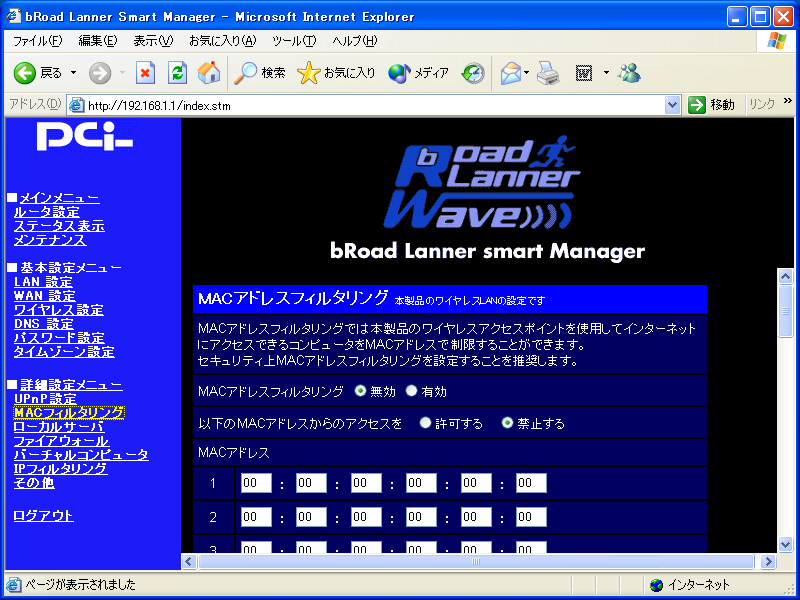Click the ログアウト link
The height and width of the screenshot is (600, 800).
point(43,515)
